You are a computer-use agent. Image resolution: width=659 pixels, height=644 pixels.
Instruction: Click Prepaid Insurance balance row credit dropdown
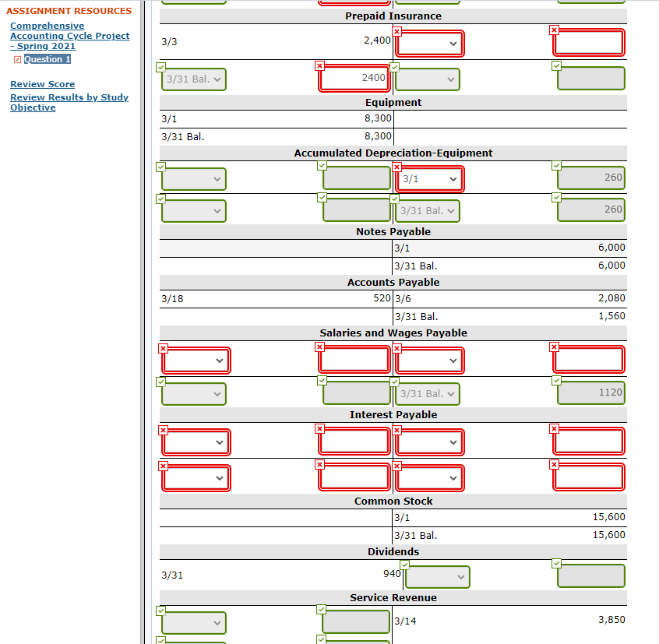tap(428, 79)
